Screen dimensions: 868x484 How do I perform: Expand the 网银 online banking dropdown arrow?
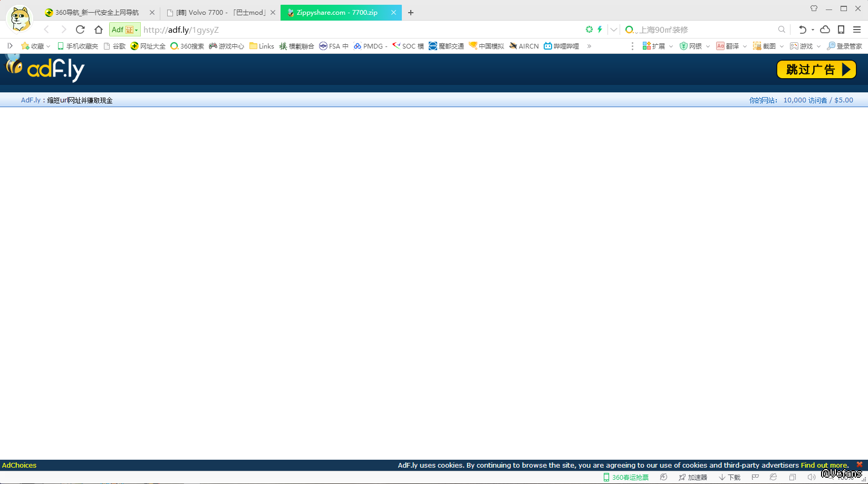click(x=708, y=46)
